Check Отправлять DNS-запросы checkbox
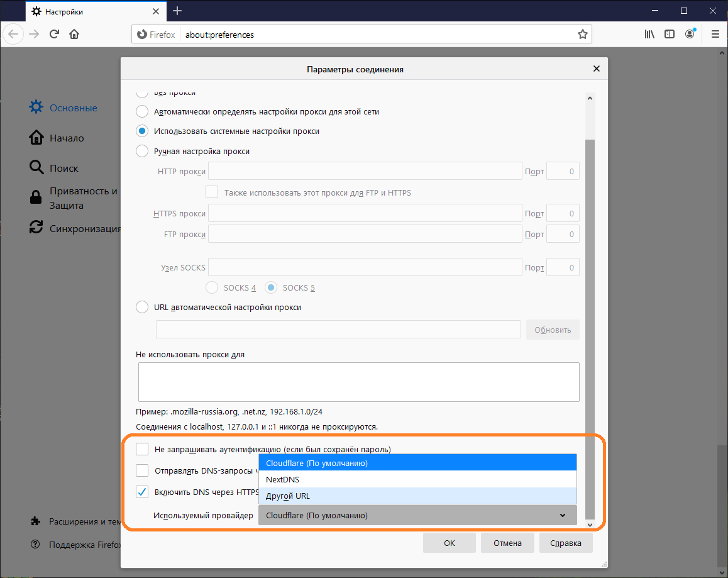Image resolution: width=728 pixels, height=578 pixels. pyautogui.click(x=141, y=470)
